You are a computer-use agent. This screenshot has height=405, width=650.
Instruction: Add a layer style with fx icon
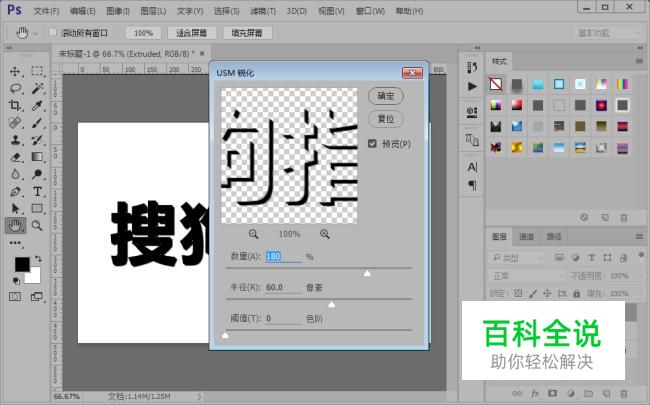click(x=535, y=393)
